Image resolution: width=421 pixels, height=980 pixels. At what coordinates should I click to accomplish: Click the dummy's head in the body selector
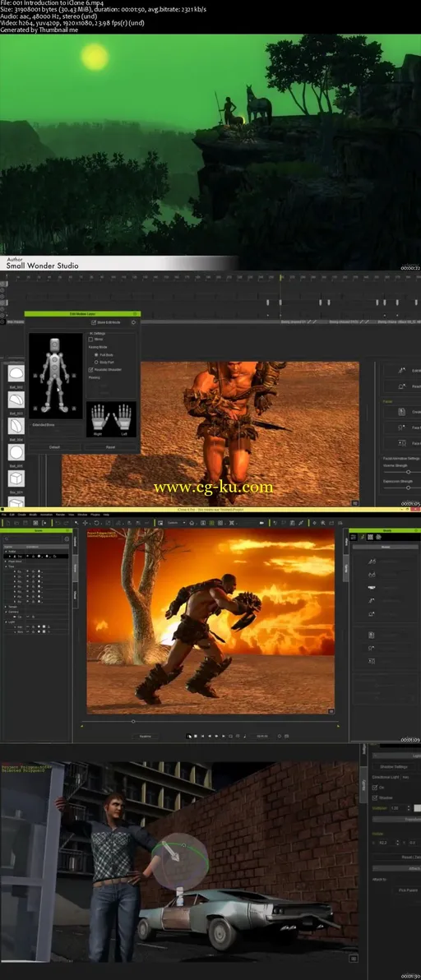tap(55, 344)
